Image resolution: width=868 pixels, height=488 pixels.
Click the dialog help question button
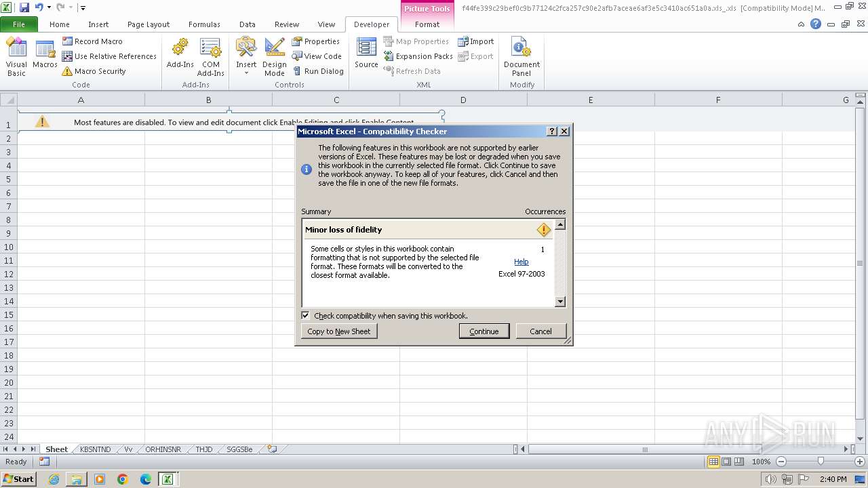click(x=552, y=131)
